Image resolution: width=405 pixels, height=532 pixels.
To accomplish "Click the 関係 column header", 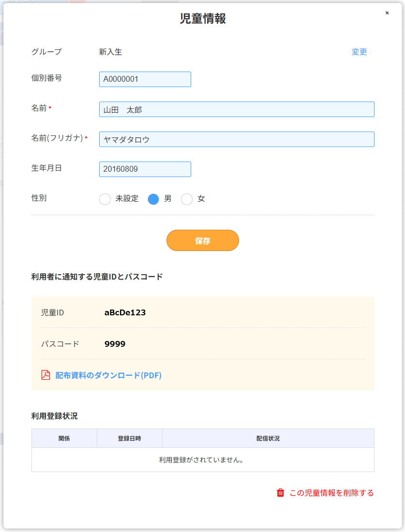I will tap(64, 438).
